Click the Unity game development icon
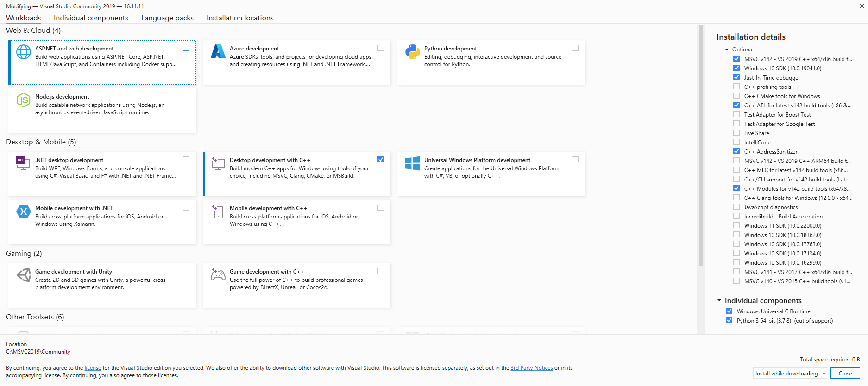 tap(24, 275)
